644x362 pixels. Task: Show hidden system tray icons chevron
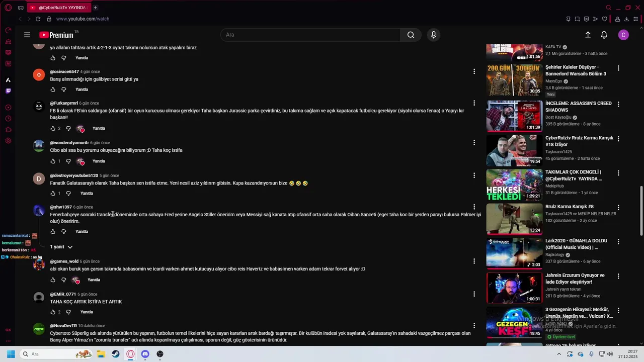559,354
